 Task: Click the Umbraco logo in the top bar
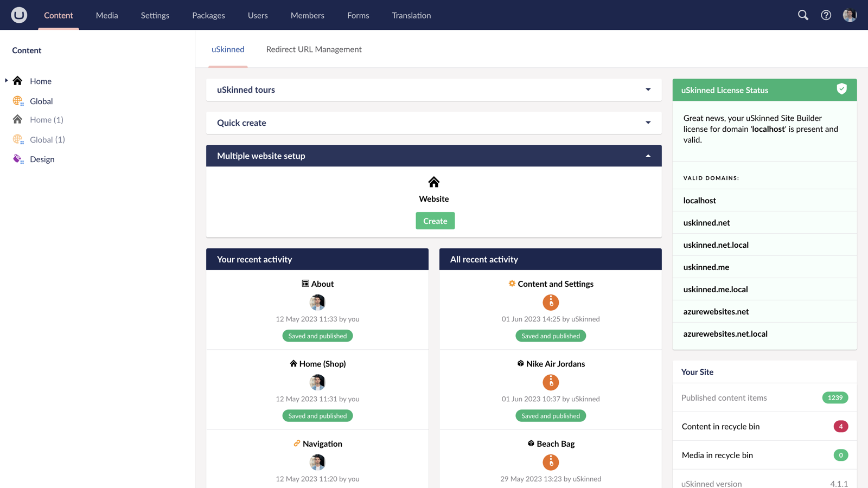(19, 15)
